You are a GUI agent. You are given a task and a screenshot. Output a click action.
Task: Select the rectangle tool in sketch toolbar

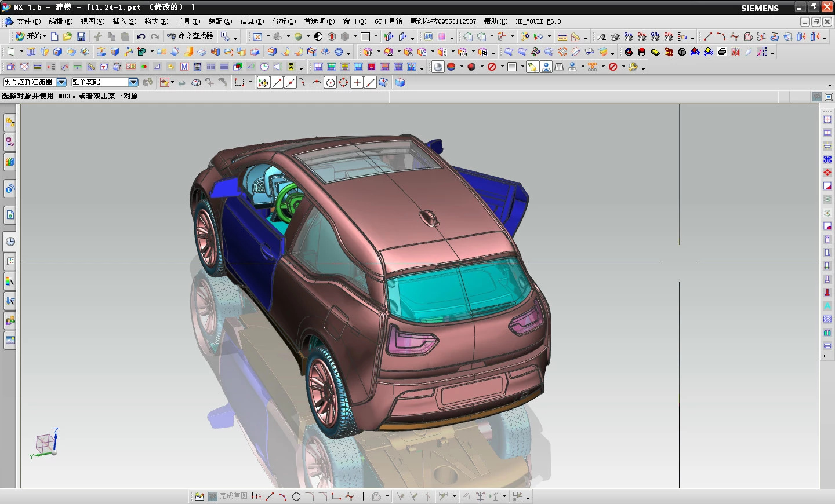click(336, 496)
